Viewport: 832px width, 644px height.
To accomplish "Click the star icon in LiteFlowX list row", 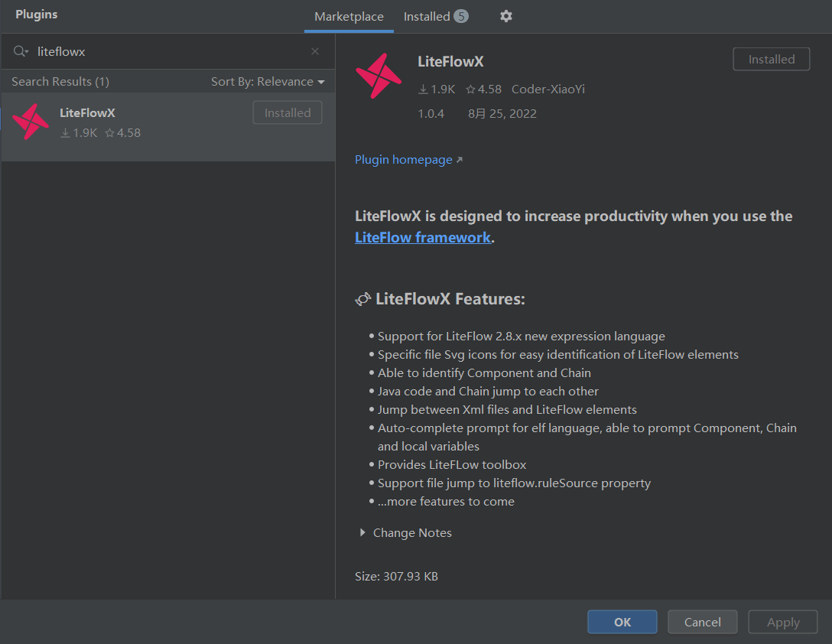I will pos(110,133).
